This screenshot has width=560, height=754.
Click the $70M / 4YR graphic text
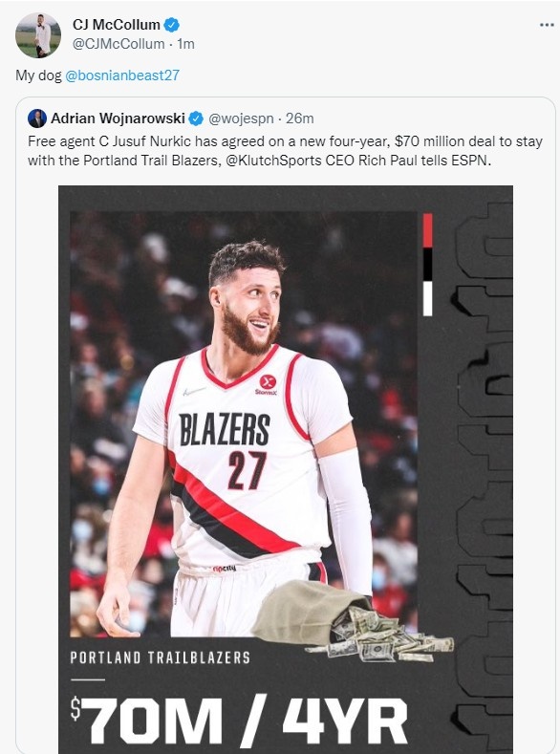pos(239,722)
